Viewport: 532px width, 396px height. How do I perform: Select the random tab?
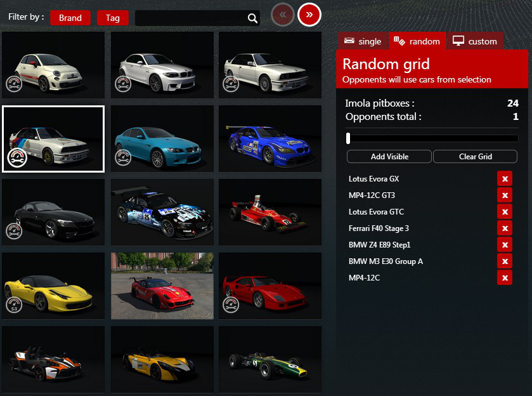tap(417, 41)
